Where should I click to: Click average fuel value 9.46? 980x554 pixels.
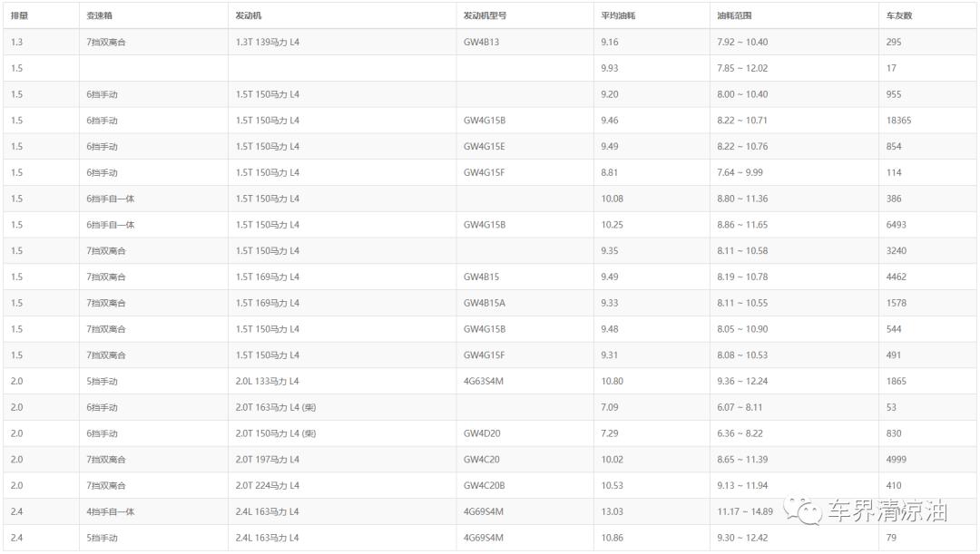coord(610,121)
